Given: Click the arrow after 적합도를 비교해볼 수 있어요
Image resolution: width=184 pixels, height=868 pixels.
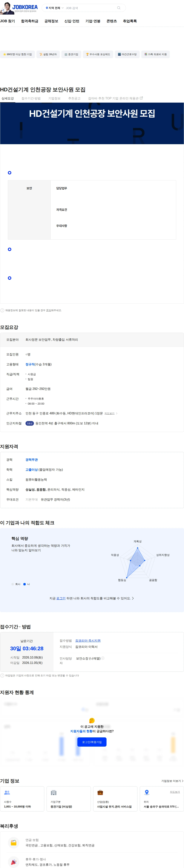Looking at the screenshot, I should tap(133, 598).
